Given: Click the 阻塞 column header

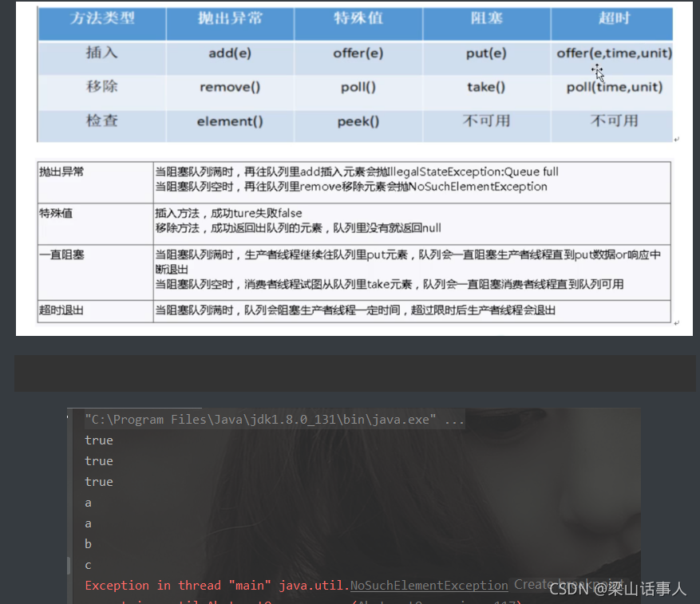Looking at the screenshot, I should (x=486, y=18).
